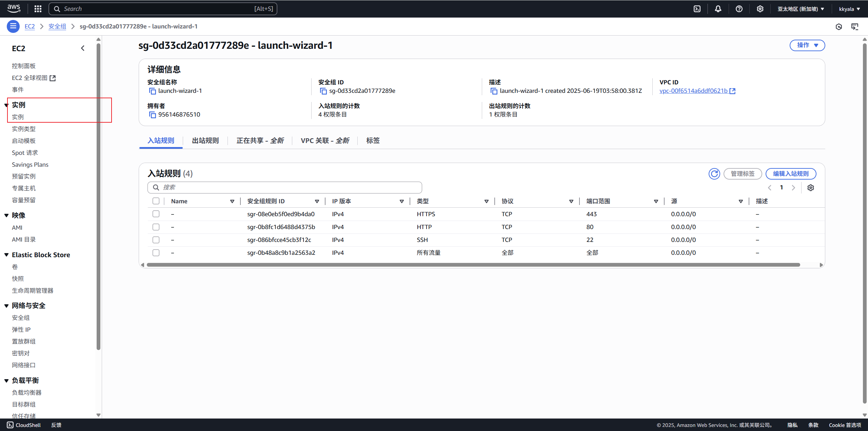Click the main page vertical scrollbar

click(x=865, y=223)
